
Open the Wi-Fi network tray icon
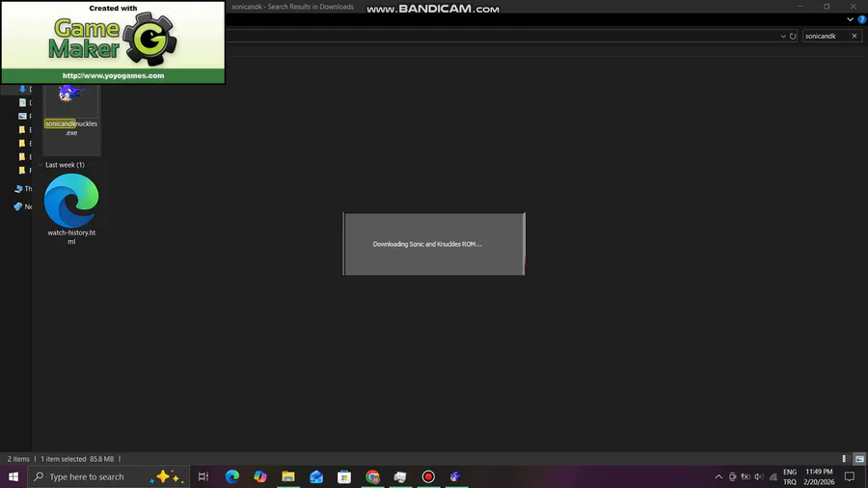(x=773, y=476)
